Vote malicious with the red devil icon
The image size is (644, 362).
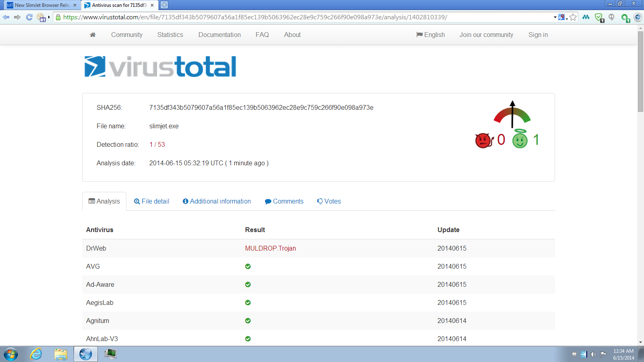pyautogui.click(x=483, y=140)
